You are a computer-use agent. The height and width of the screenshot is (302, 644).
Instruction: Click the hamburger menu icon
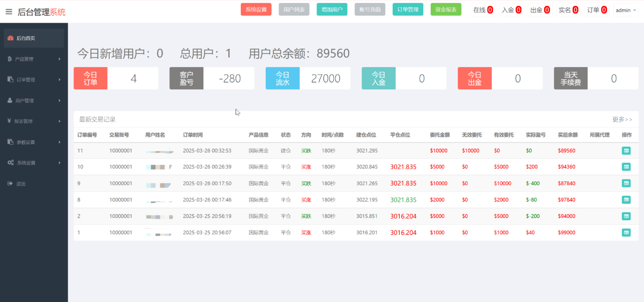pos(9,12)
